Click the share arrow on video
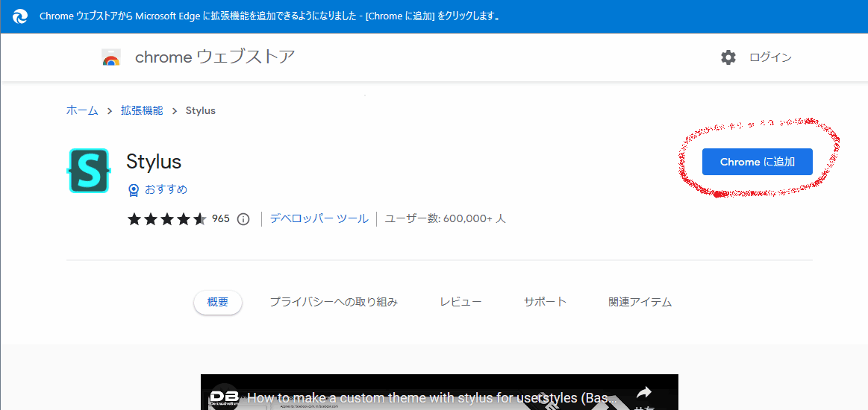The width and height of the screenshot is (868, 410). pyautogui.click(x=643, y=394)
